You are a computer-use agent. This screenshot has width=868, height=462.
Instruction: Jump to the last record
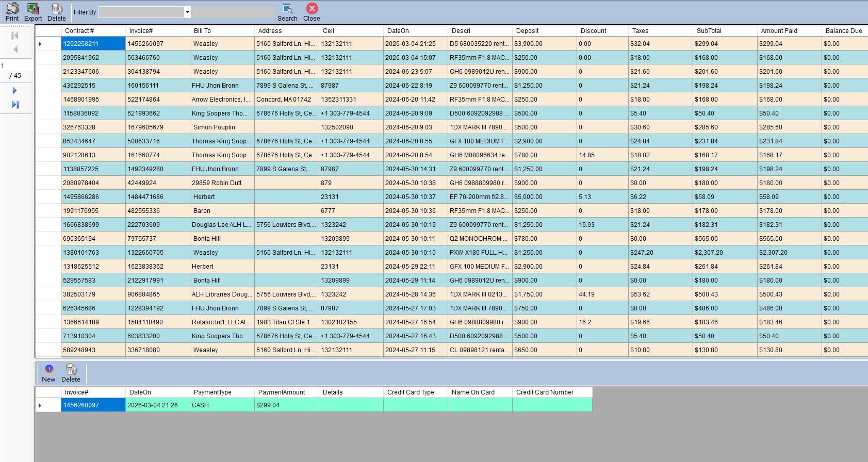click(x=15, y=105)
